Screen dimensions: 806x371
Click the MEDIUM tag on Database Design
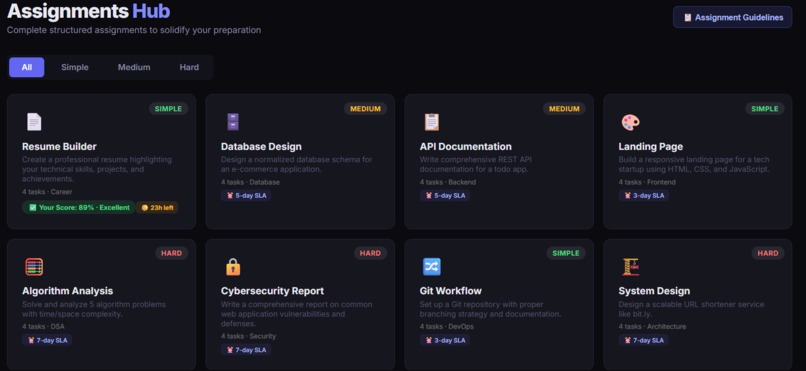point(365,108)
